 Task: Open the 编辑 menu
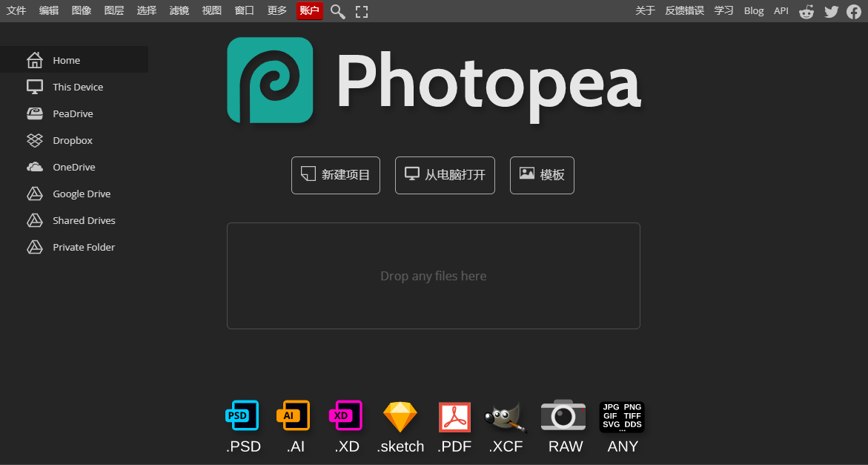(x=49, y=10)
